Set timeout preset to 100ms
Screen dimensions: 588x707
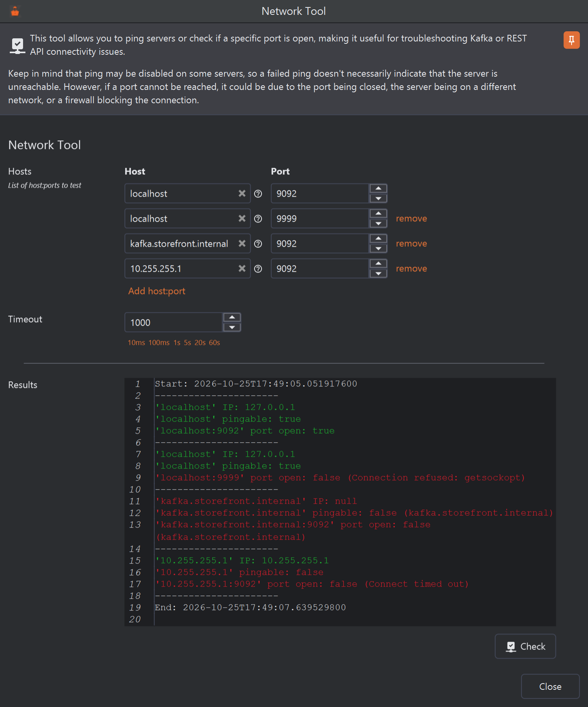click(x=159, y=343)
